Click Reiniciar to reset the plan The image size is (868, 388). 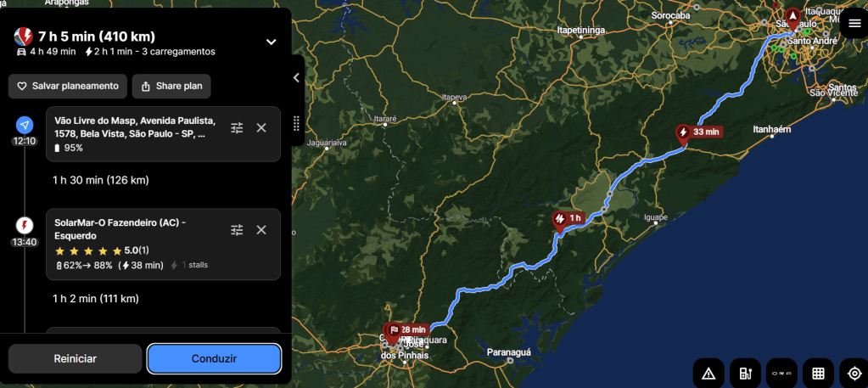[x=76, y=358]
